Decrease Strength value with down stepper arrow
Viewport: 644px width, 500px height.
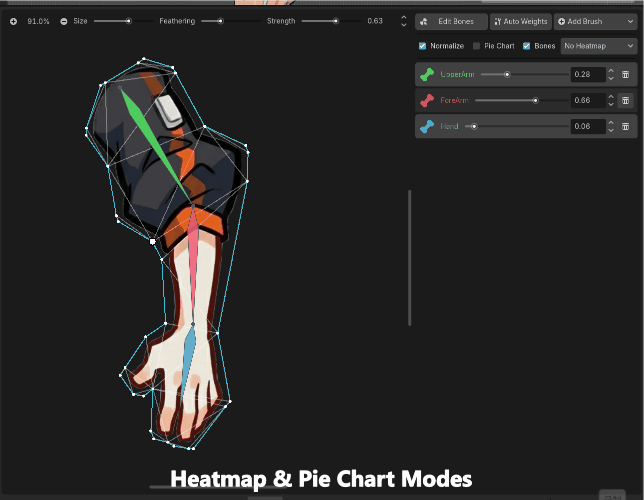tap(404, 25)
